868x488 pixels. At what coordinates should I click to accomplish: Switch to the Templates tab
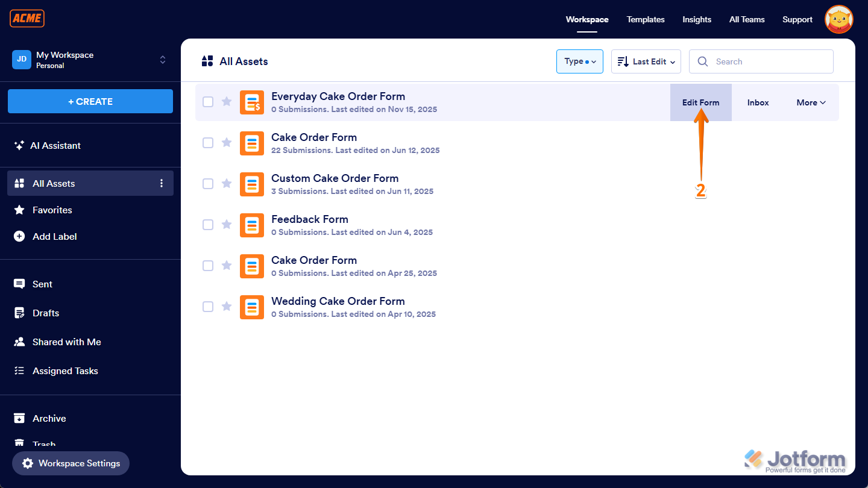click(645, 19)
